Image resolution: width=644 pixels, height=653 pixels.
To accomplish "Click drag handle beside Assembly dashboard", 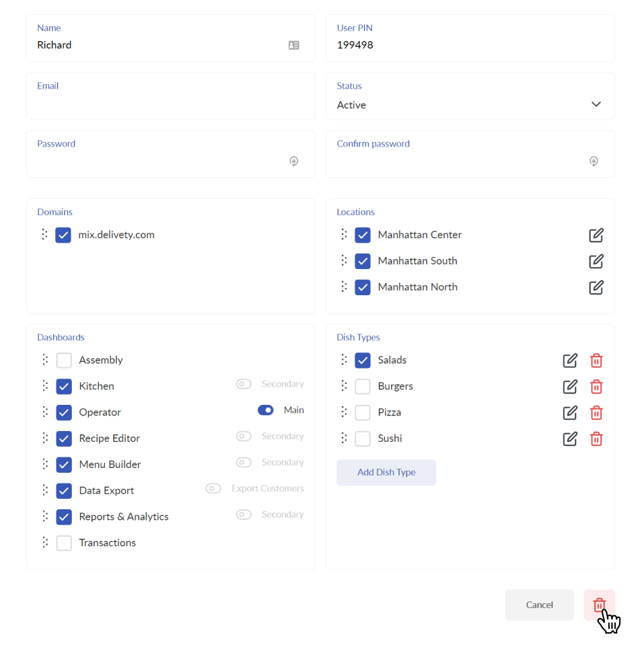I will tap(45, 360).
